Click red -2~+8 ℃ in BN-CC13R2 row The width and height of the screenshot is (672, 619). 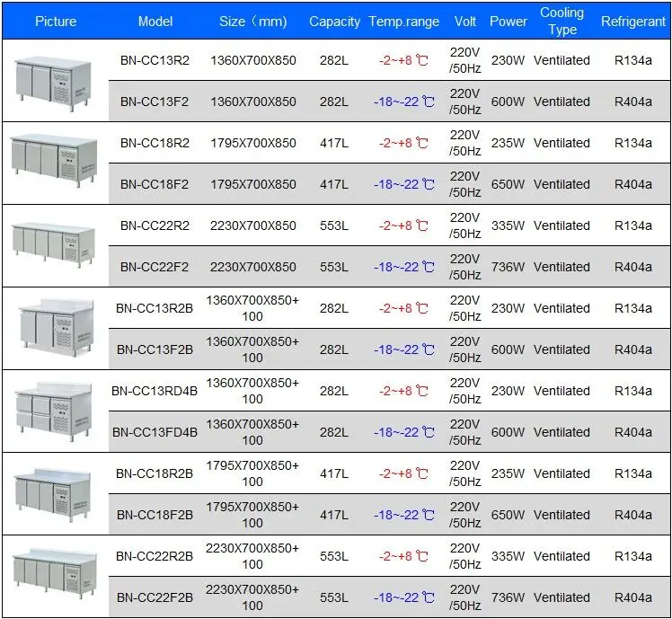pyautogui.click(x=403, y=60)
